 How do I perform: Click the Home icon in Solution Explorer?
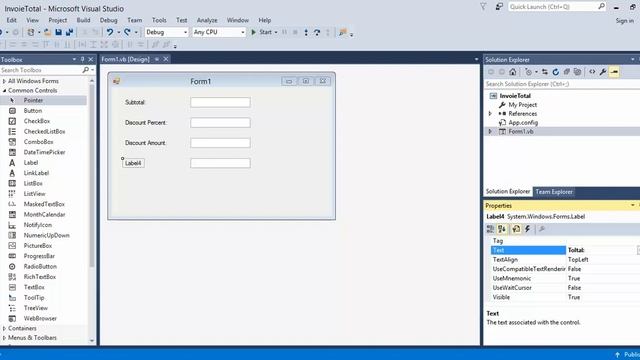point(513,72)
